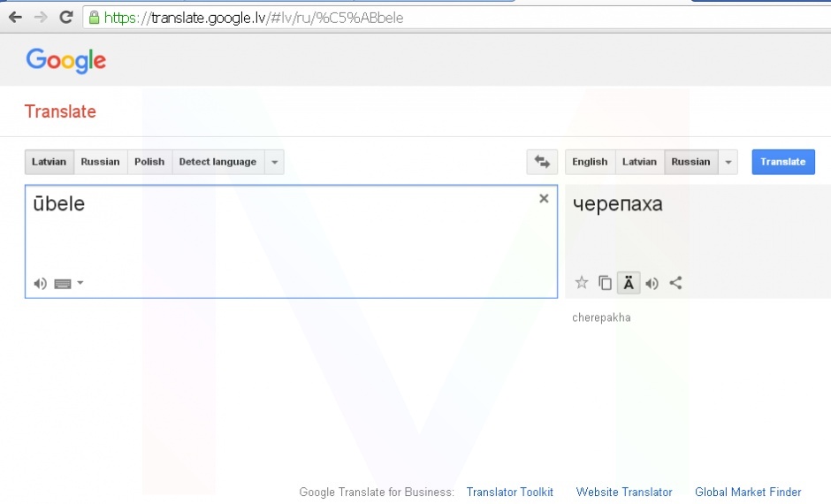Click the swap languages arrows icon
Viewport: 831px width, 504px height.
point(542,162)
